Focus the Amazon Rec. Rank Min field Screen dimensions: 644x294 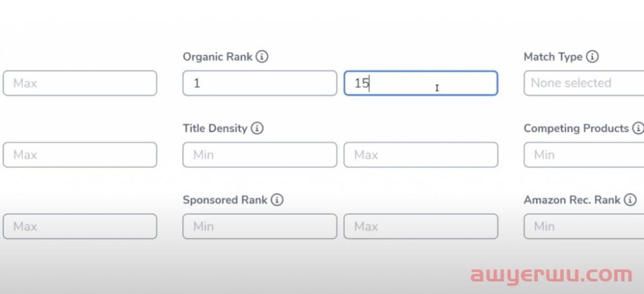pyautogui.click(x=583, y=226)
